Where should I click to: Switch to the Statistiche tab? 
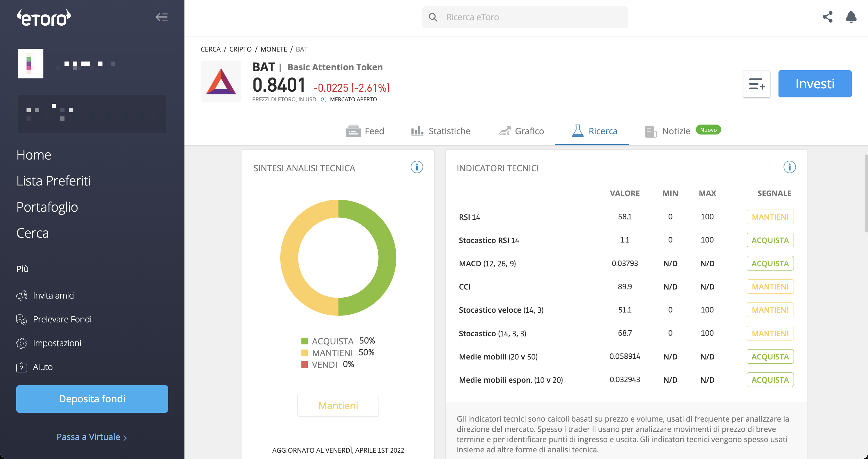click(x=440, y=131)
